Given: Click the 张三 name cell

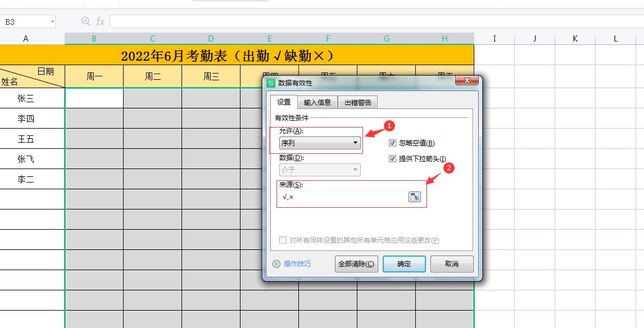Looking at the screenshot, I should [32, 98].
